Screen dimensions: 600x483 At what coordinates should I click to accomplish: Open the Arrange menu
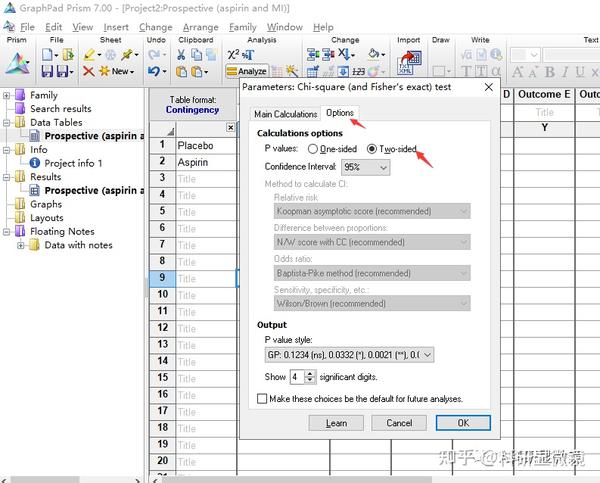201,27
